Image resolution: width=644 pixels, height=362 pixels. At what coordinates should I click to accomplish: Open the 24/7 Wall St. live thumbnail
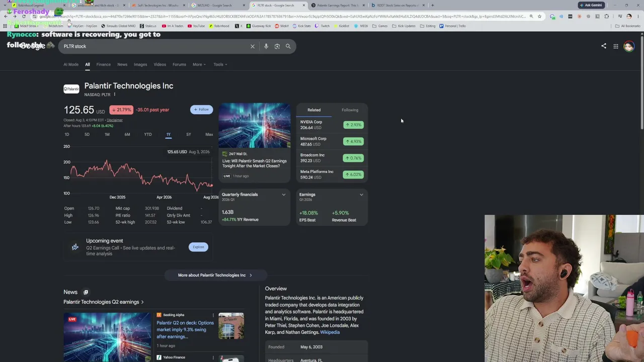pyautogui.click(x=255, y=126)
